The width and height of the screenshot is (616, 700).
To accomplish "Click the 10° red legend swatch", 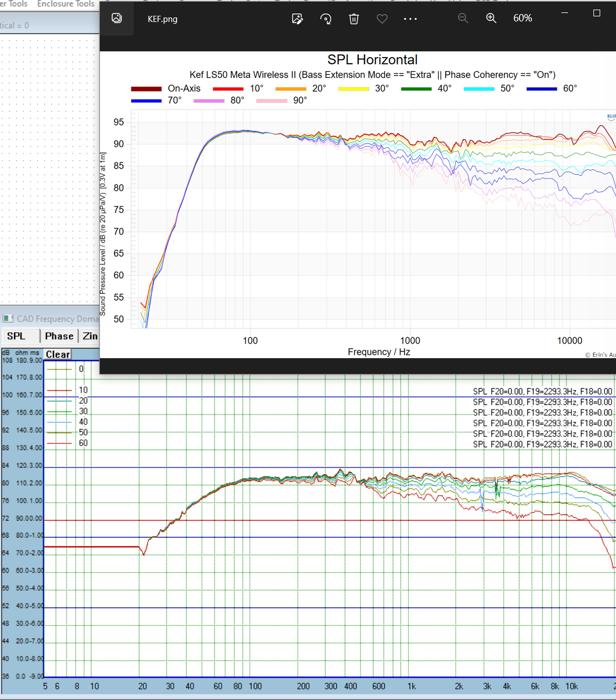I will pos(228,89).
